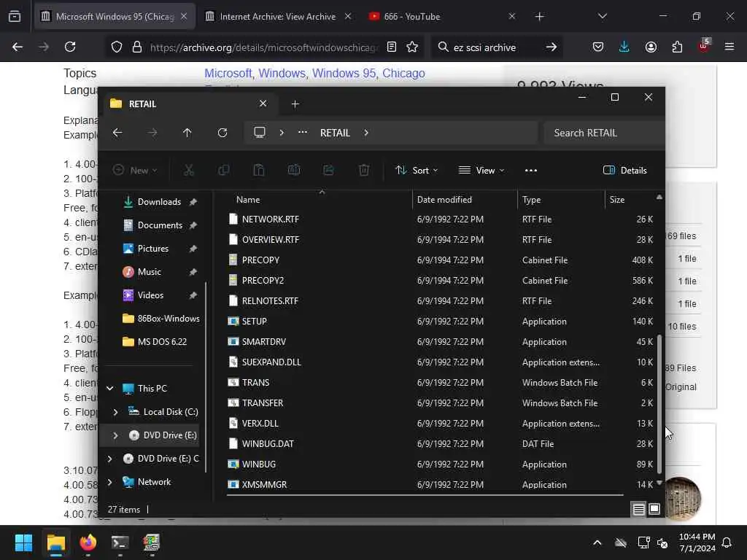Click the Cut scissors icon in Explorer toolbar
The width and height of the screenshot is (747, 560).
pyautogui.click(x=189, y=170)
